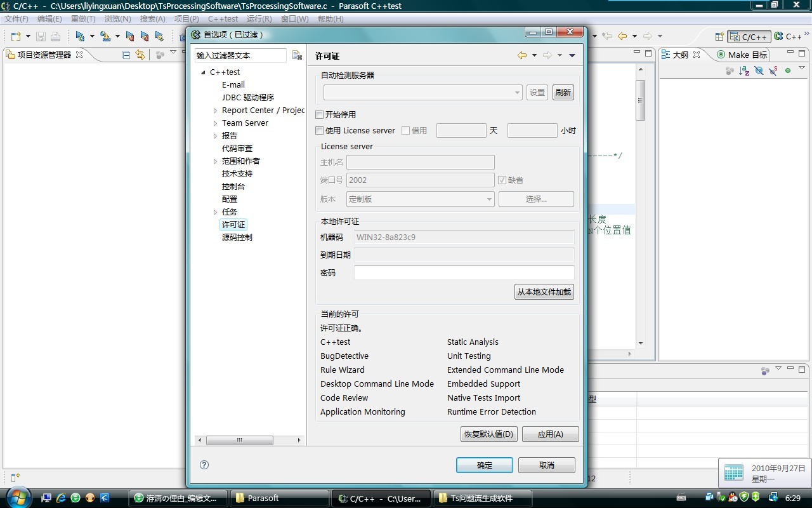Click the help question mark icon
The width and height of the screenshot is (812, 508).
[x=204, y=465]
